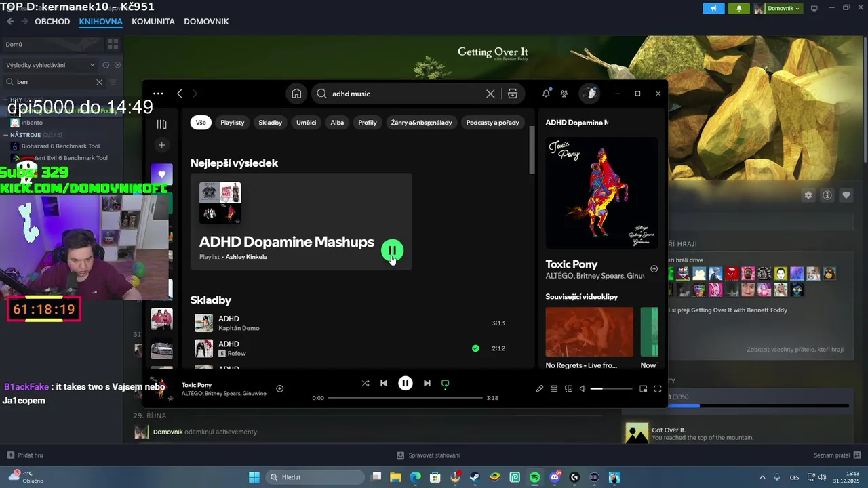Image resolution: width=868 pixels, height=488 pixels.
Task: Pause the ADHD Dopamine Mashups playlist
Action: click(392, 251)
